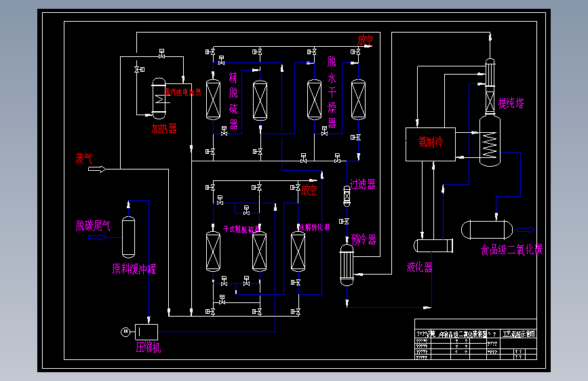Click the heater vessel symbol above 加热器
The width and height of the screenshot is (588, 381).
click(x=159, y=98)
